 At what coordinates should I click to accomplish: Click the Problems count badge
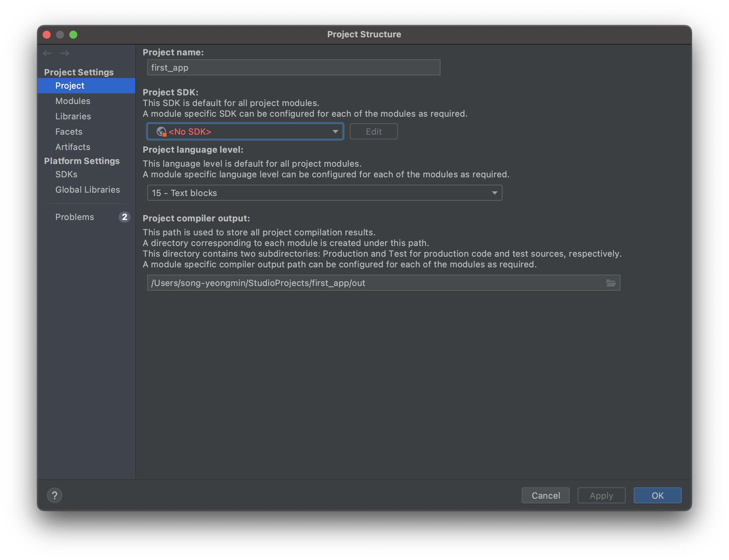(124, 217)
